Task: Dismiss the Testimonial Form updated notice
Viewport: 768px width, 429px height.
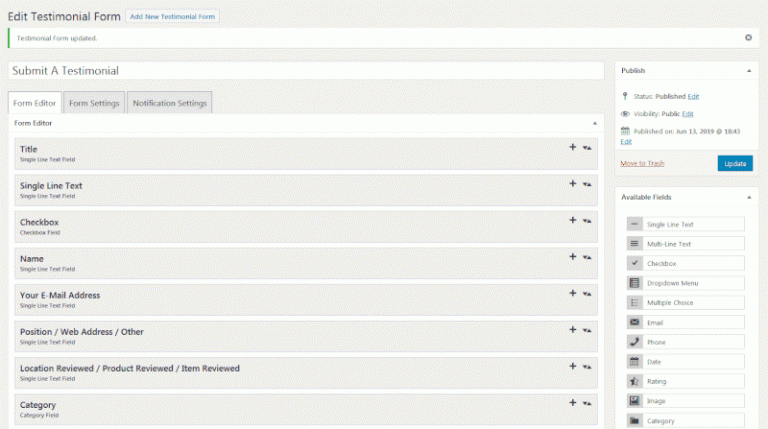Action: [x=748, y=37]
